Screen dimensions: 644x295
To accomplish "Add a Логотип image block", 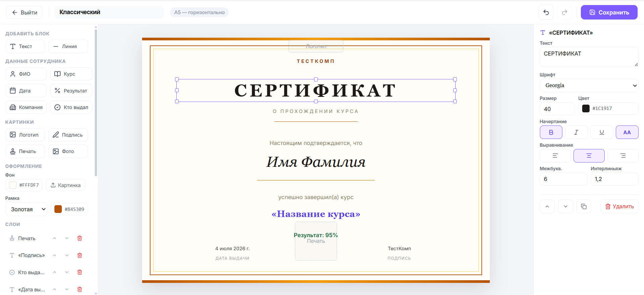I will pyautogui.click(x=25, y=135).
